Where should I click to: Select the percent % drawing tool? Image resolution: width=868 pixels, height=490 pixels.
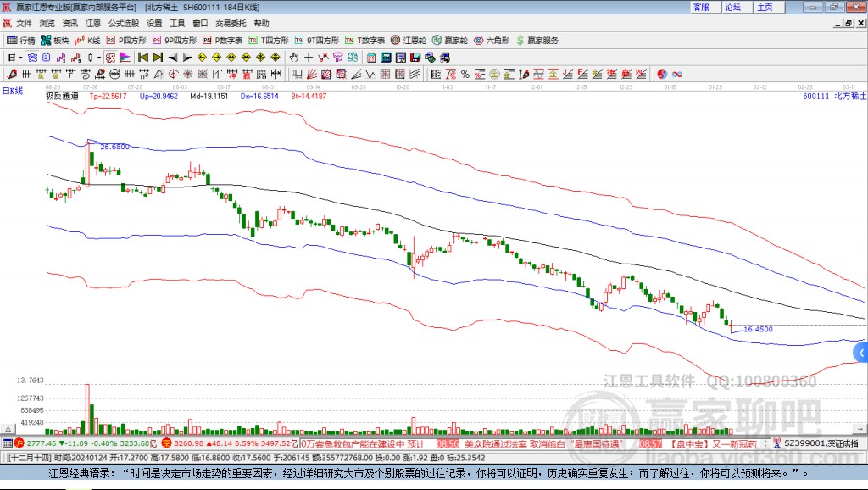point(465,74)
